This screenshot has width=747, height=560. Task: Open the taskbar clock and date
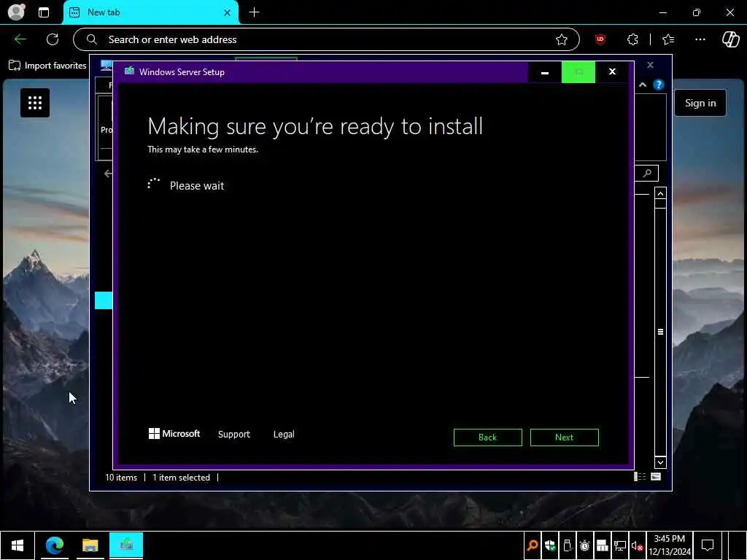pyautogui.click(x=670, y=545)
